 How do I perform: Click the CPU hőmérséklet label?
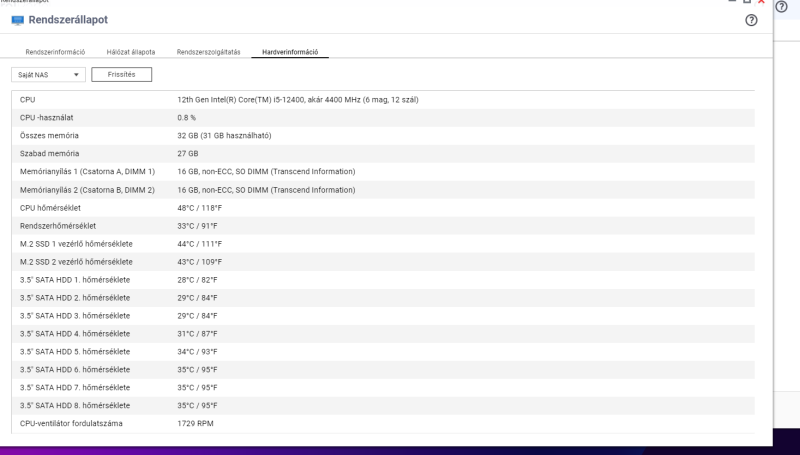[50, 208]
